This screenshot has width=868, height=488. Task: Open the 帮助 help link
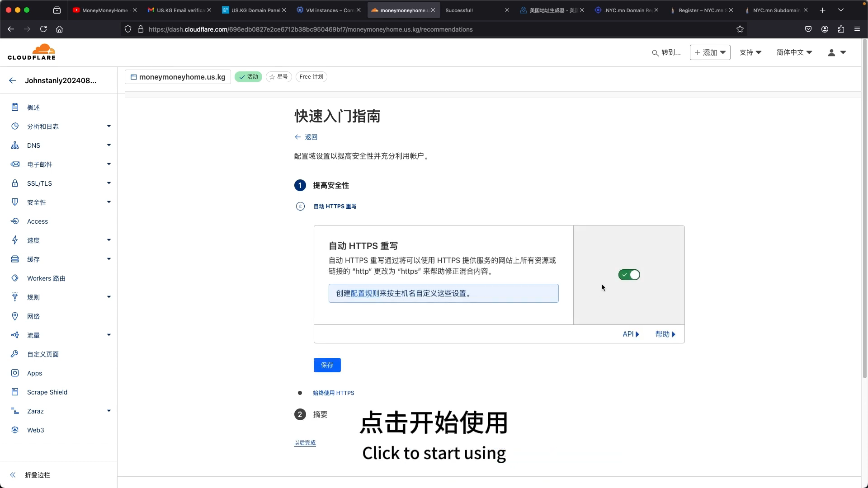[x=665, y=334]
